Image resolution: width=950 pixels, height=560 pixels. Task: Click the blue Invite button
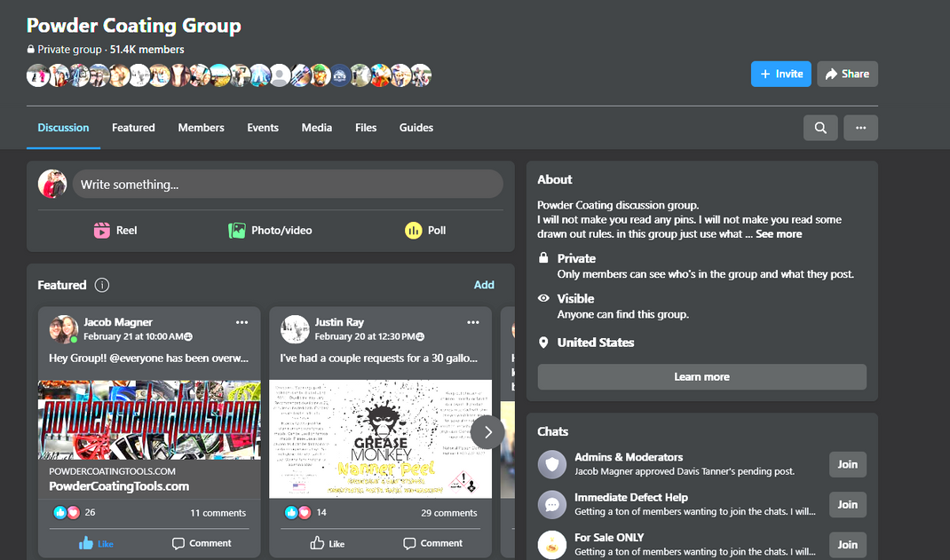coord(781,74)
